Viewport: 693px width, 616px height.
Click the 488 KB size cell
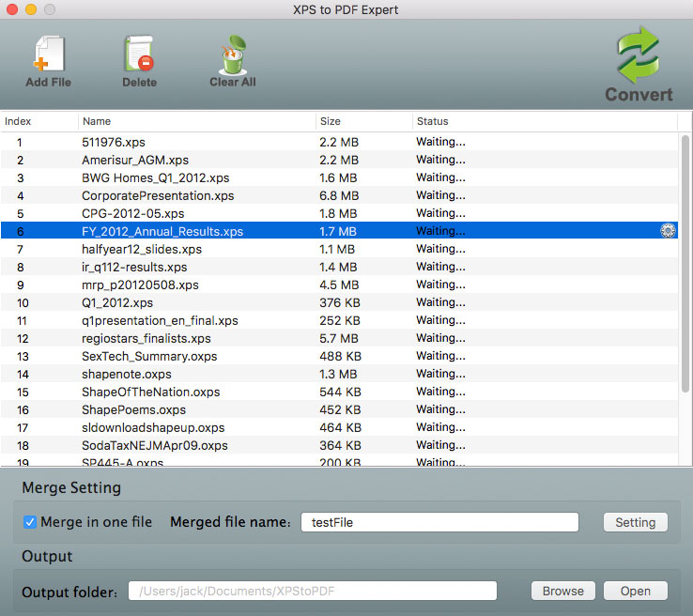click(340, 356)
